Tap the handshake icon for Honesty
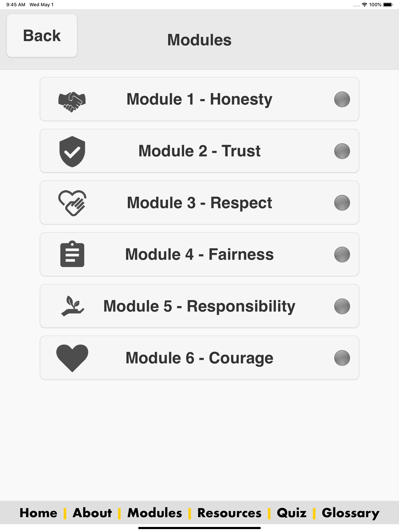399x532 pixels. 72,102
